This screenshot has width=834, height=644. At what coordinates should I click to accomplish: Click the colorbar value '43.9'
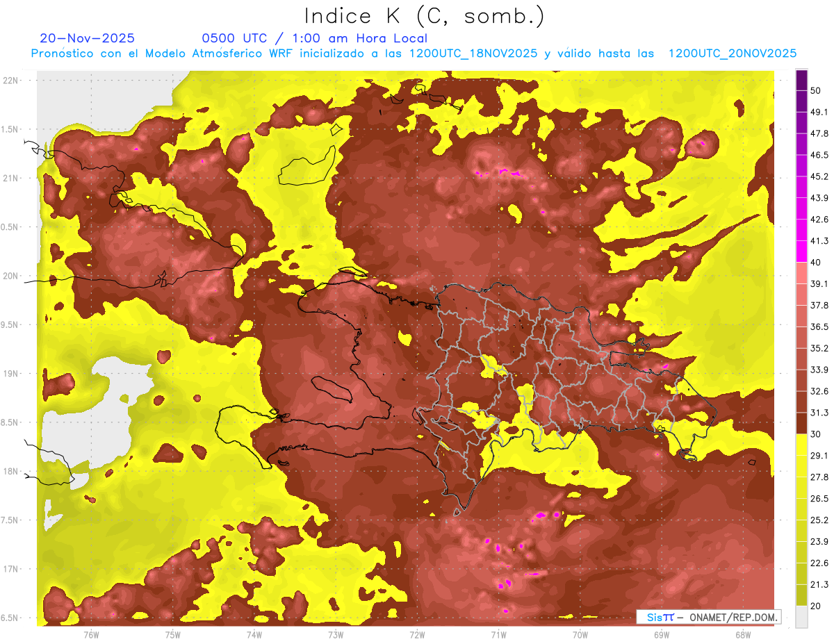coord(819,198)
